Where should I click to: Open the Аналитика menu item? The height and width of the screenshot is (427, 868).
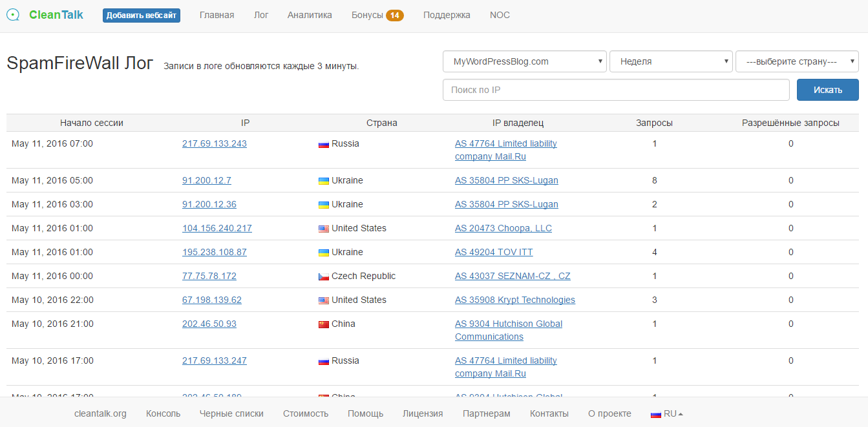coord(310,14)
